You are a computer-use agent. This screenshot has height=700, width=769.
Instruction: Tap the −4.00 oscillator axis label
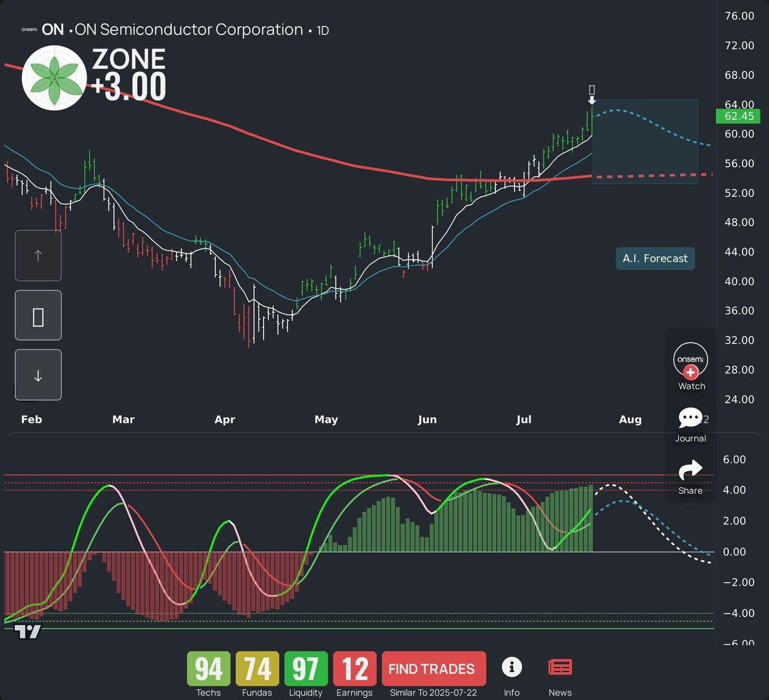pos(739,613)
